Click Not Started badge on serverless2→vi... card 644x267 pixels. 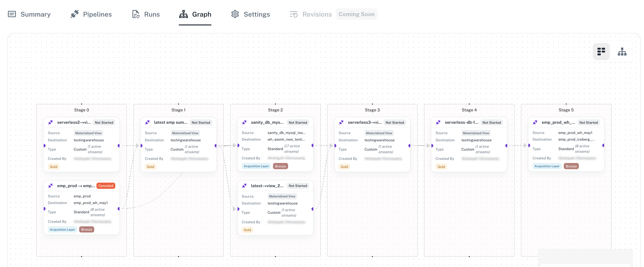pyautogui.click(x=104, y=123)
